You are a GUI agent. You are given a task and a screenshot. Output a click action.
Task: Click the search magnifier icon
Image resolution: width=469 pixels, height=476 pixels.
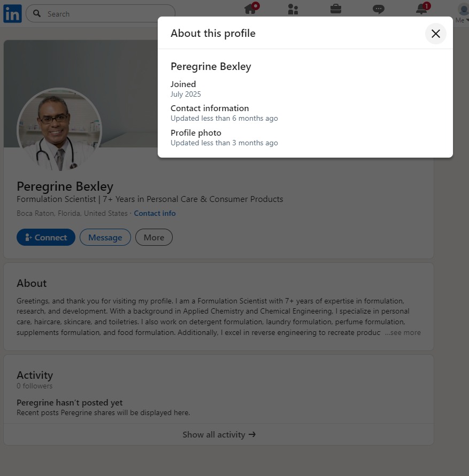pyautogui.click(x=37, y=14)
